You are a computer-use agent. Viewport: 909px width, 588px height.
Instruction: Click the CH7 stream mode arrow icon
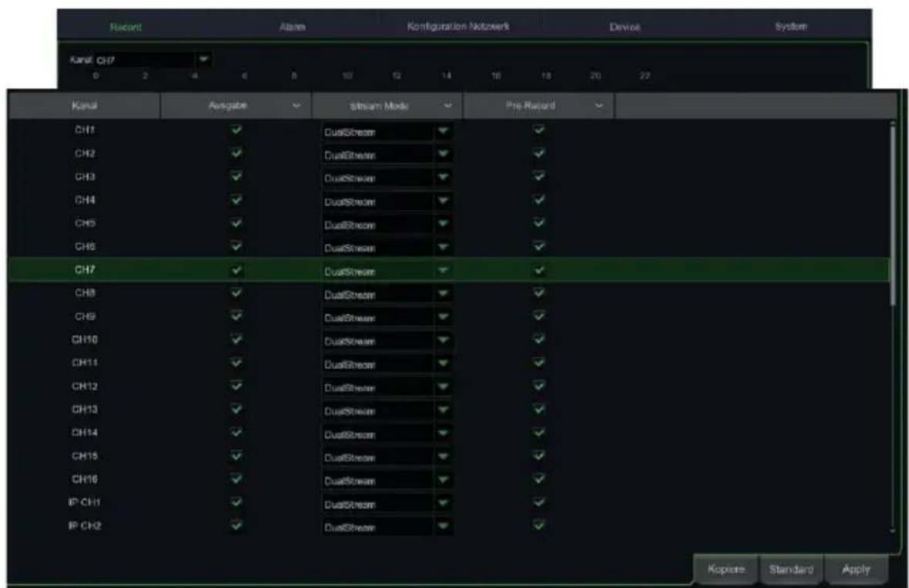(x=443, y=271)
